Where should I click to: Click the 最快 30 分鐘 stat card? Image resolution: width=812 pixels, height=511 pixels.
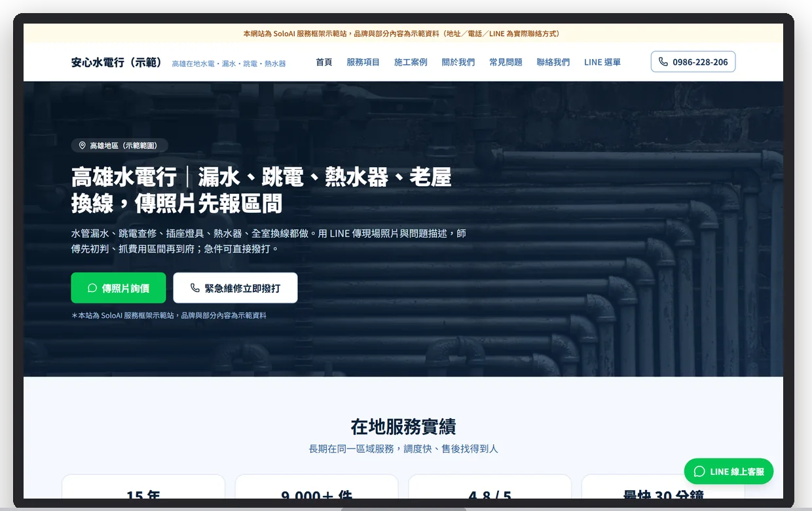(x=663, y=487)
